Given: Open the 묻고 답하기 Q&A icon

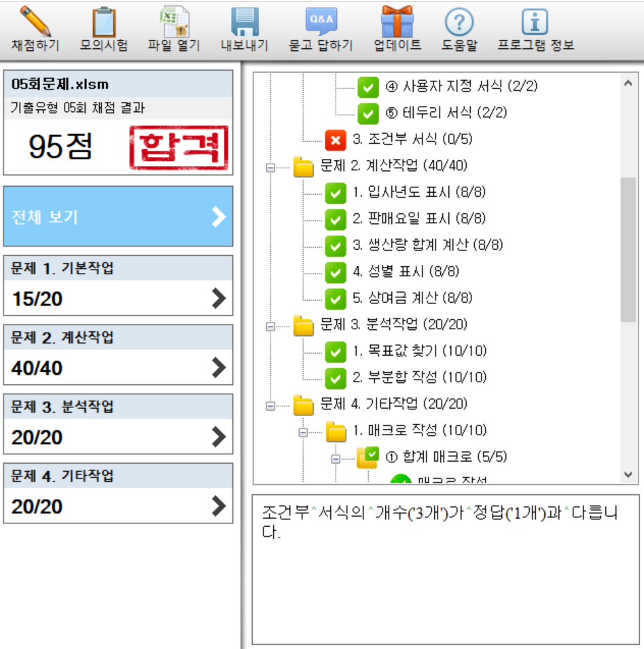Looking at the screenshot, I should [x=321, y=21].
